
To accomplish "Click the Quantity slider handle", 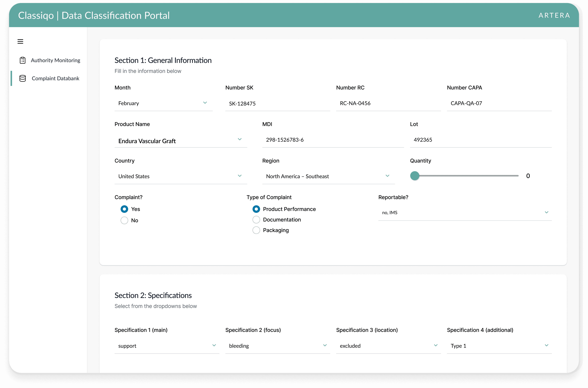I will click(x=415, y=176).
